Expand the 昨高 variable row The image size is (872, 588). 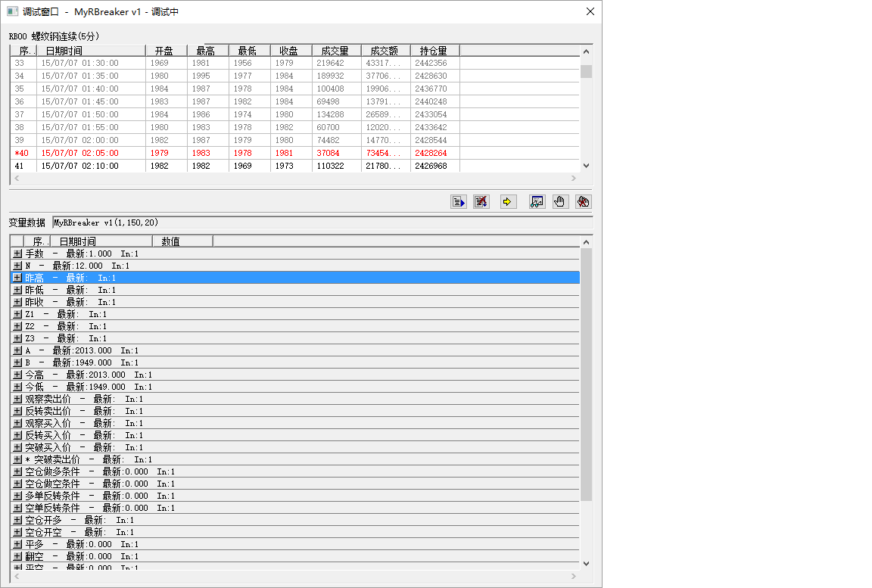pos(17,278)
